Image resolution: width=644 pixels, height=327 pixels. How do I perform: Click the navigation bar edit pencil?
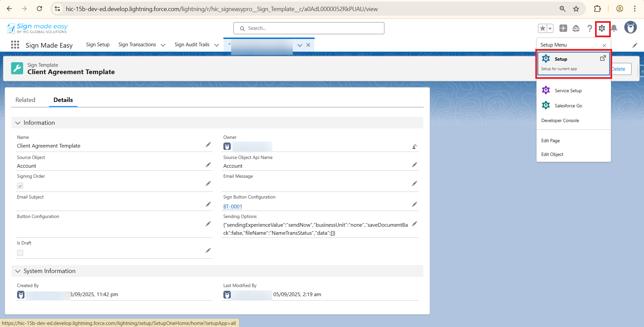click(x=635, y=45)
